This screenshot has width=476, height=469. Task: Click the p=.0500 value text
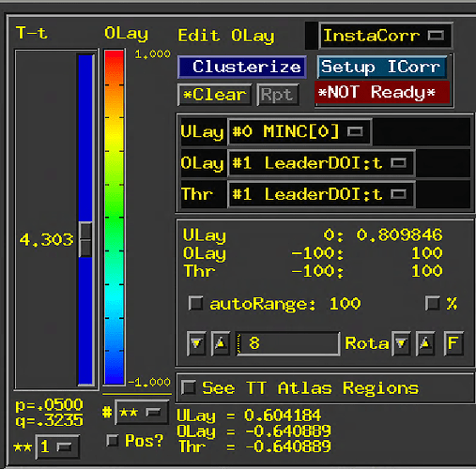point(49,405)
